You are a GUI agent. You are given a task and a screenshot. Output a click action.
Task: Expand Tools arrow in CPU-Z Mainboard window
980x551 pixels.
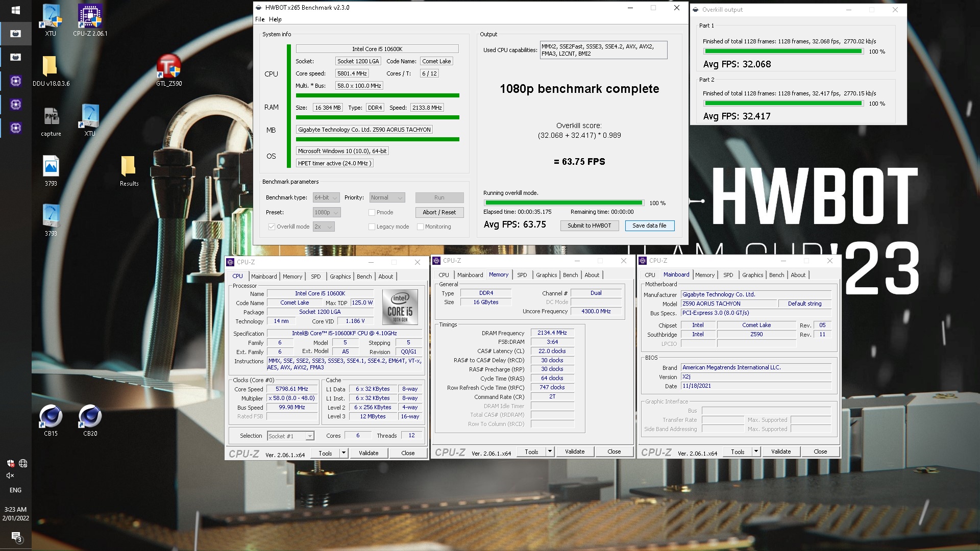point(756,452)
